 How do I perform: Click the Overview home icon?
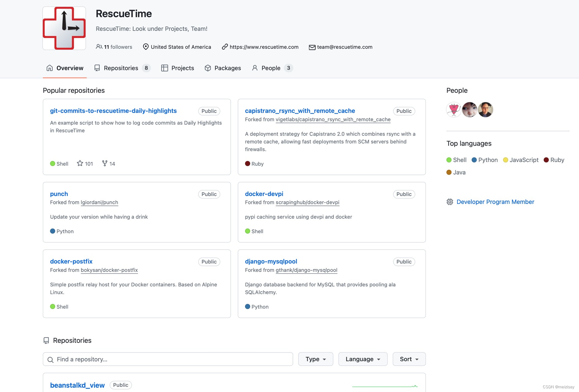click(x=50, y=68)
